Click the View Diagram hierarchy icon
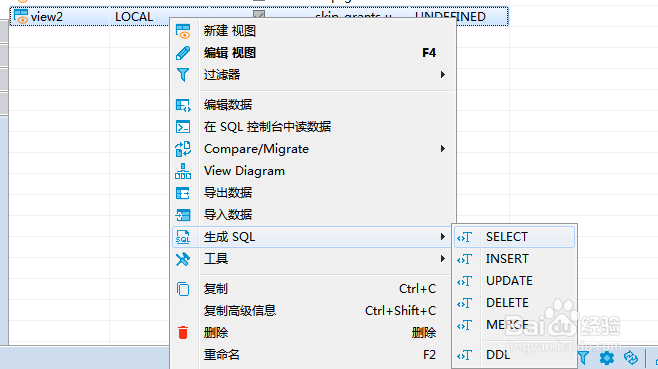The width and height of the screenshot is (658, 369). click(183, 171)
